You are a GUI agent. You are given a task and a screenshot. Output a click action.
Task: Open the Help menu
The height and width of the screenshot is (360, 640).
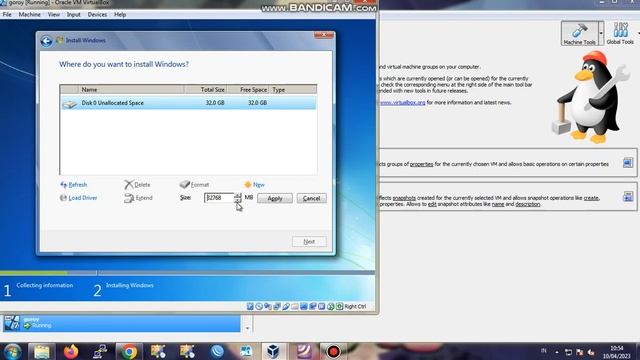click(120, 14)
